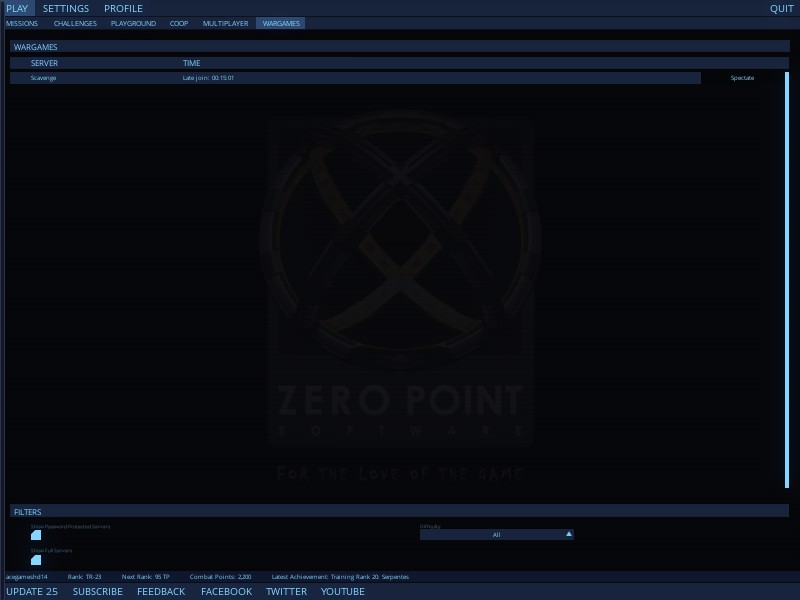Viewport: 800px width, 600px height.
Task: Open the UPDATE 25 link
Action: pos(32,591)
